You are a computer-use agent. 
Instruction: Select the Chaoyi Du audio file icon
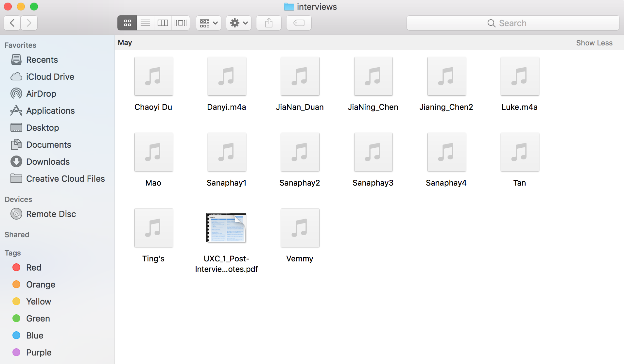pos(153,76)
